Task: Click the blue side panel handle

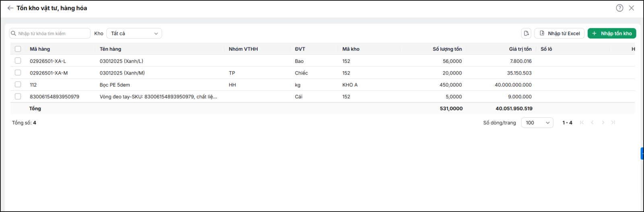Action: click(x=642, y=154)
